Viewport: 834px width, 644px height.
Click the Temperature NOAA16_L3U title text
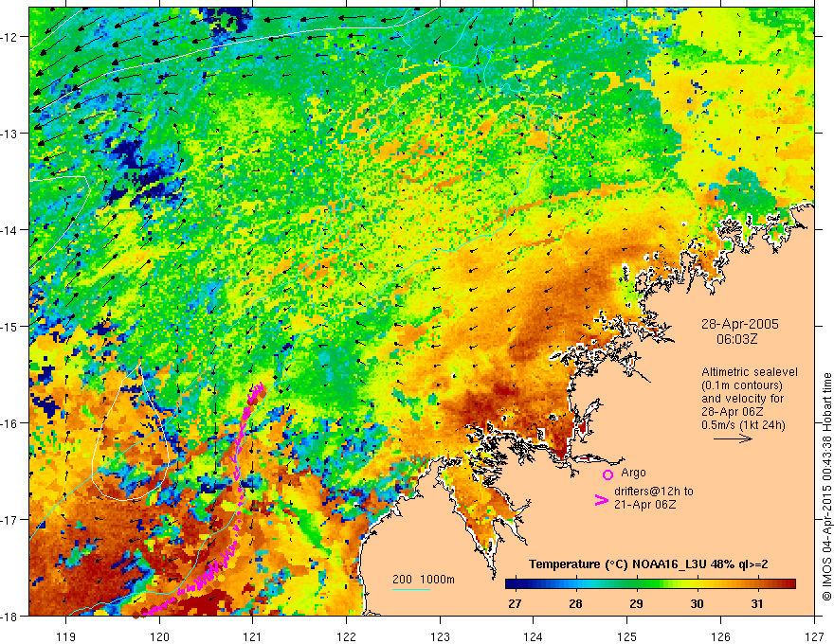point(648,564)
